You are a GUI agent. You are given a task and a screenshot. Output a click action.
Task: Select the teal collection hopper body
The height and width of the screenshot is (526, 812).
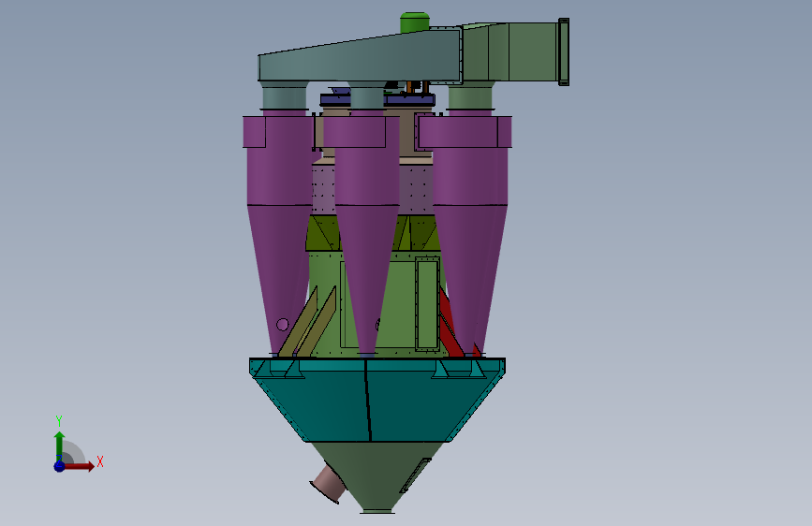click(x=377, y=400)
